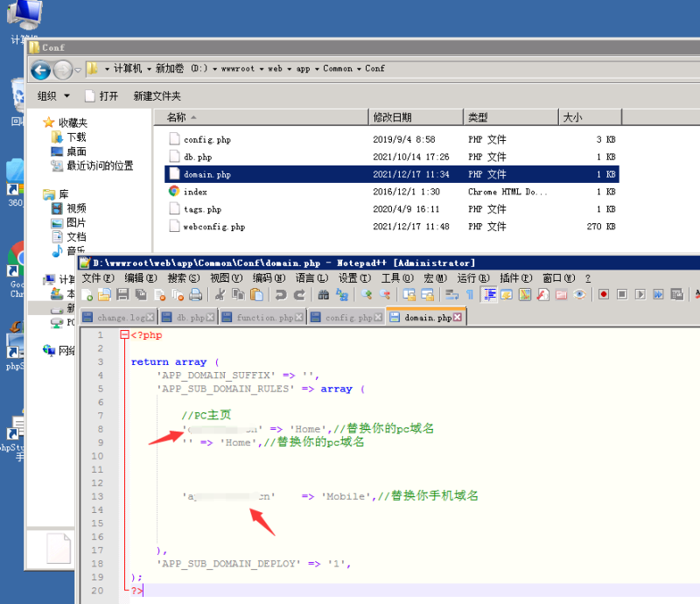Click 打开 button in Explorer toolbar
700x604 pixels.
[102, 96]
